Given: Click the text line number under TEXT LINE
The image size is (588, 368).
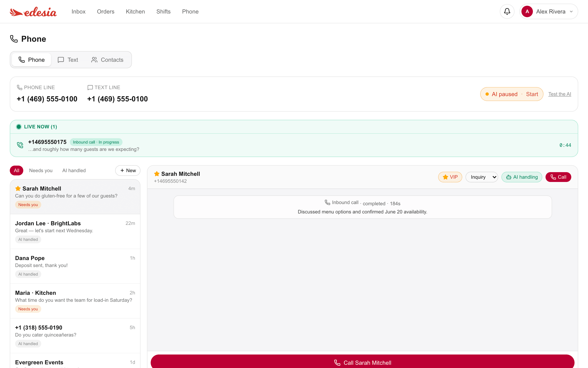Looking at the screenshot, I should [117, 99].
